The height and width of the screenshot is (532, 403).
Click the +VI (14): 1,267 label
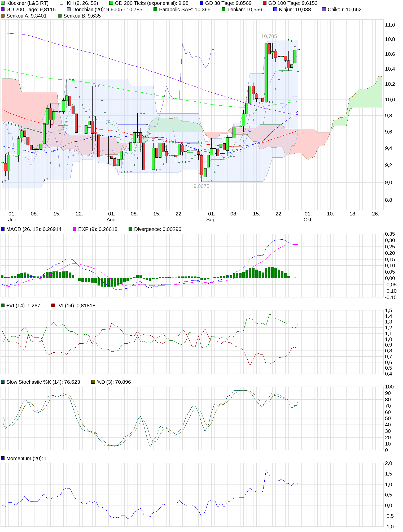23,305
